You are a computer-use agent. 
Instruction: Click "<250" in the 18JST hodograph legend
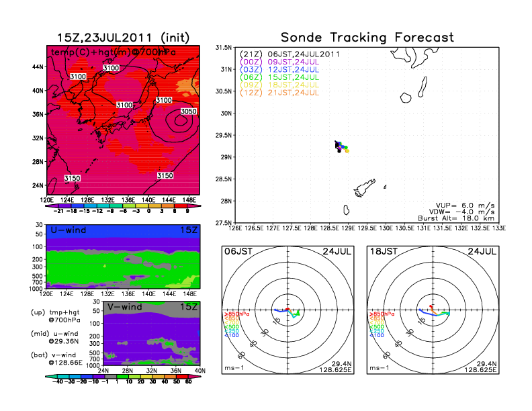[x=377, y=331]
